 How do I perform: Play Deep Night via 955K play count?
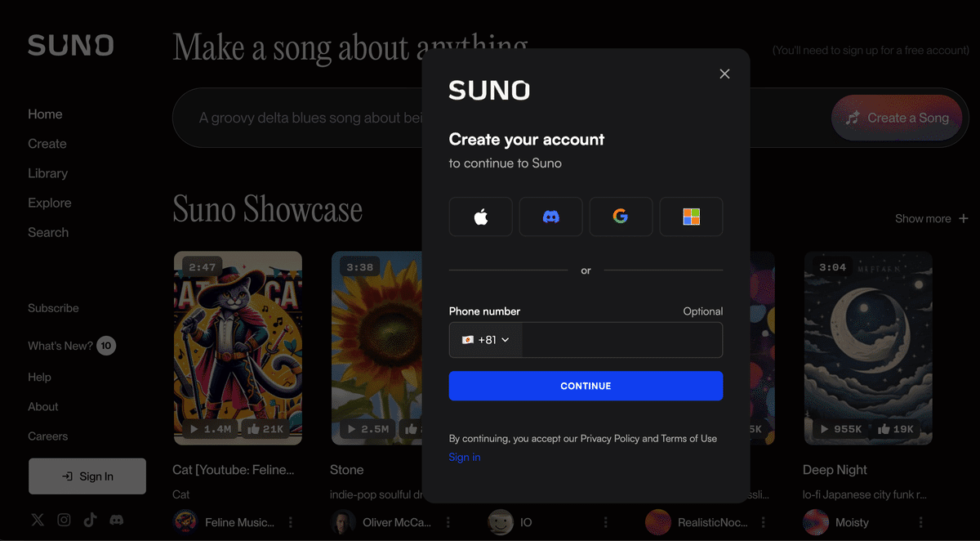pyautogui.click(x=840, y=429)
